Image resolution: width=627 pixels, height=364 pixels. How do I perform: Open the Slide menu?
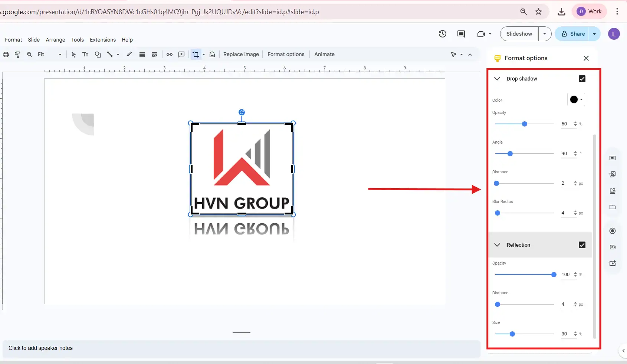34,40
